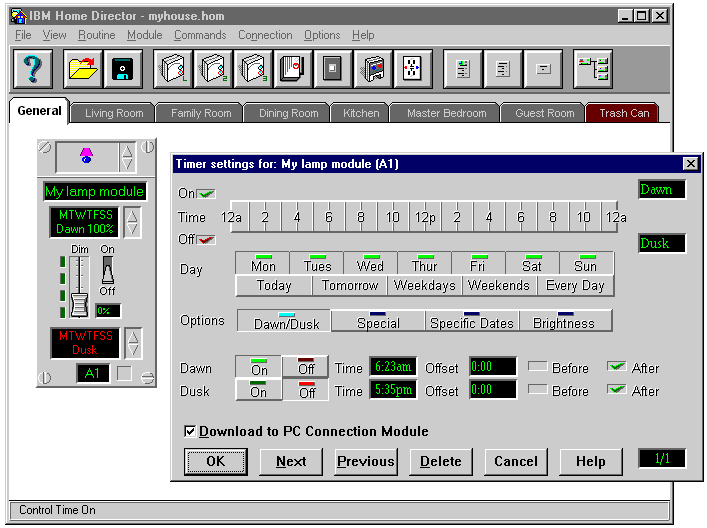Add module with toolbar icon numbered 3
This screenshot has height=528, width=707.
point(253,69)
